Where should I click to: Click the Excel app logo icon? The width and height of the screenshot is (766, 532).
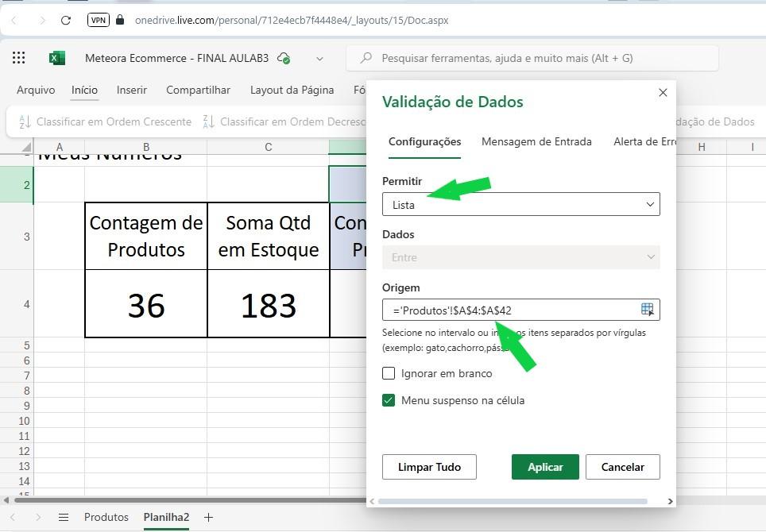point(56,58)
